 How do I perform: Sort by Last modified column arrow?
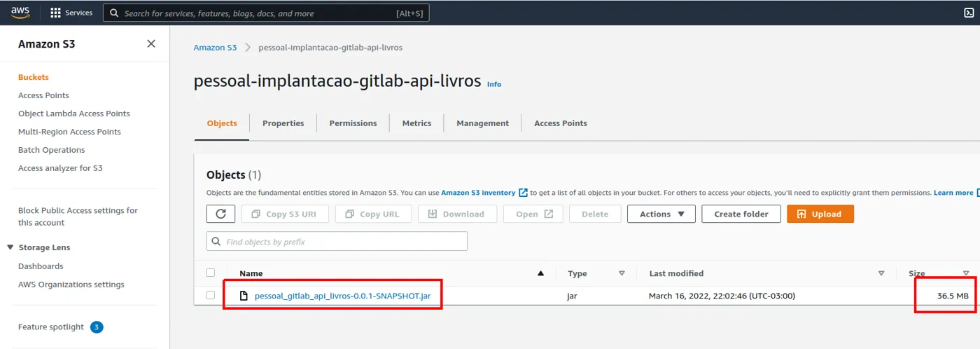click(881, 273)
